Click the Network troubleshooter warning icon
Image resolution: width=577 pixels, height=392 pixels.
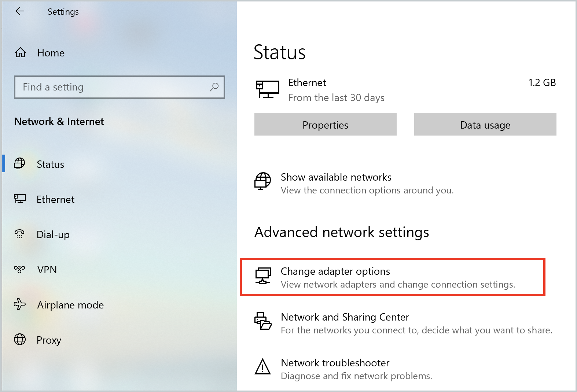tap(262, 367)
